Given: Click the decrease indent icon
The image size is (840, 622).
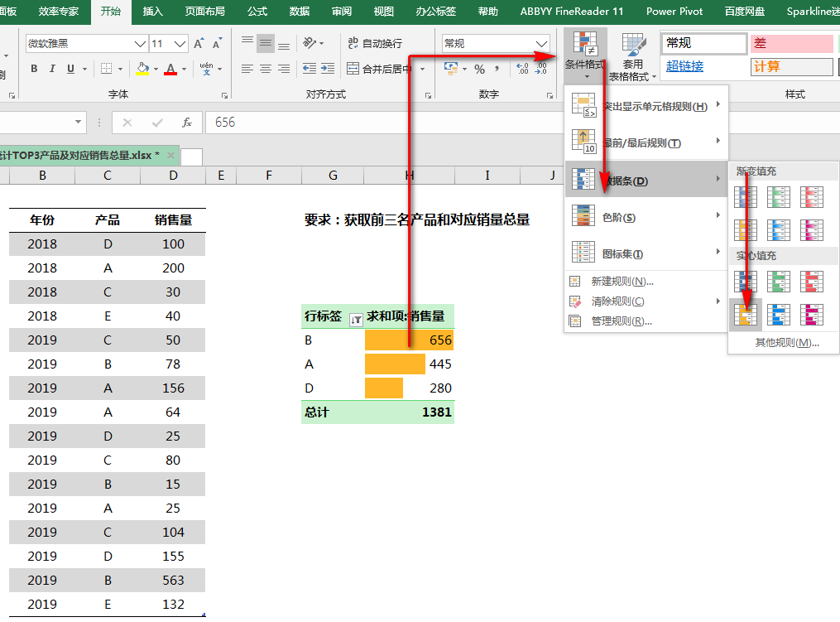Looking at the screenshot, I should (310, 68).
